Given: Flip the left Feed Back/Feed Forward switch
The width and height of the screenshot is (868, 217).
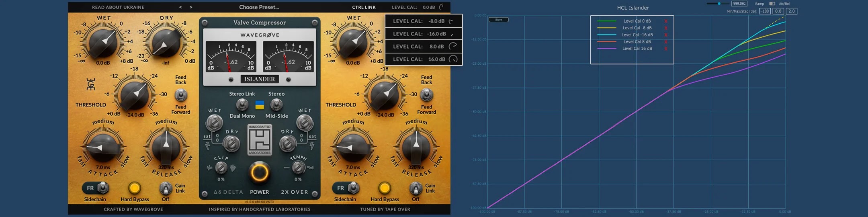Looking at the screenshot, I should (181, 95).
